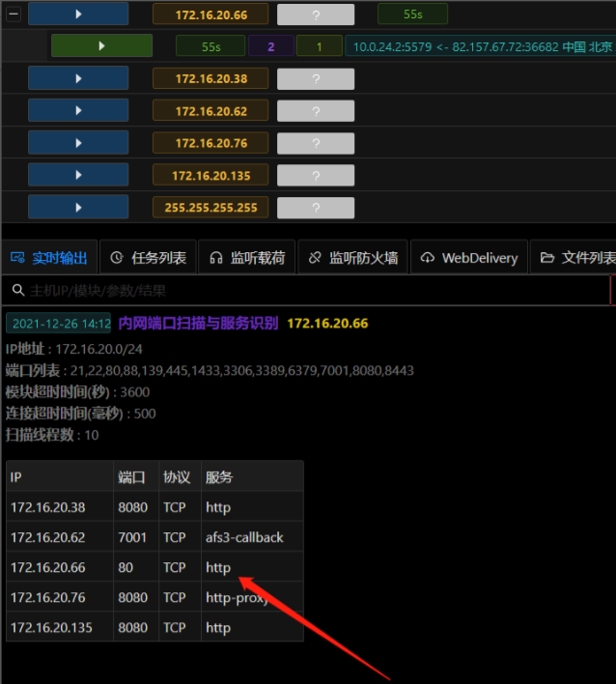Click blue play button for 172.16.20.62

point(78,110)
